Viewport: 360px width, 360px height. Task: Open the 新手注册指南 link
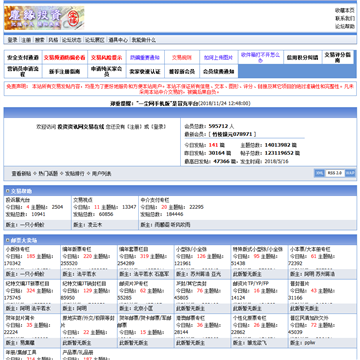click(x=65, y=71)
